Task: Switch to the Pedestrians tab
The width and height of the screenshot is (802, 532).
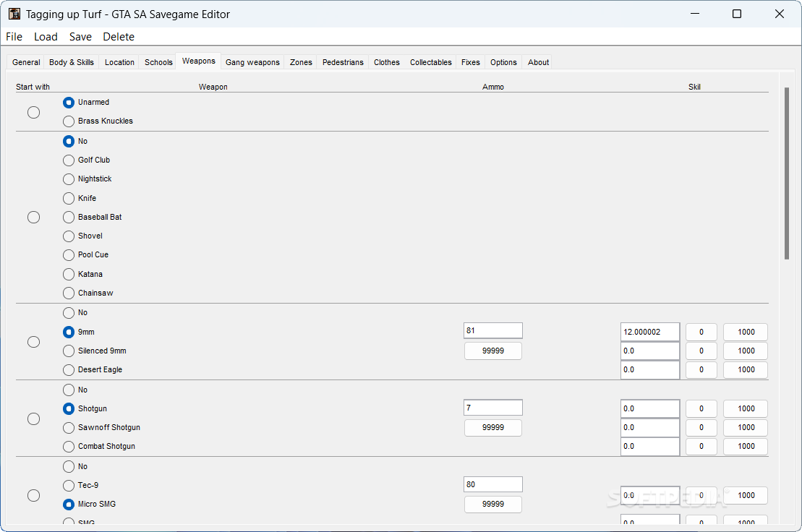Action: 343,62
